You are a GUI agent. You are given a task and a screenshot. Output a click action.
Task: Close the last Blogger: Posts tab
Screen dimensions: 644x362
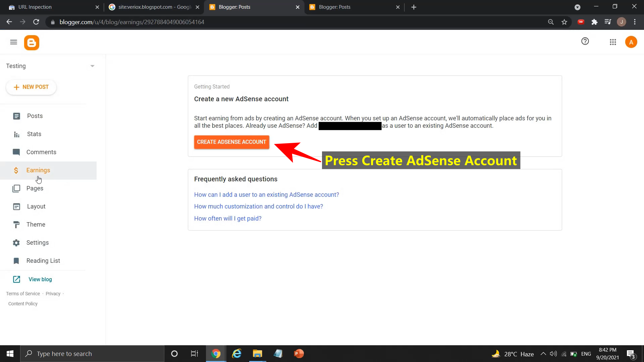pyautogui.click(x=398, y=7)
